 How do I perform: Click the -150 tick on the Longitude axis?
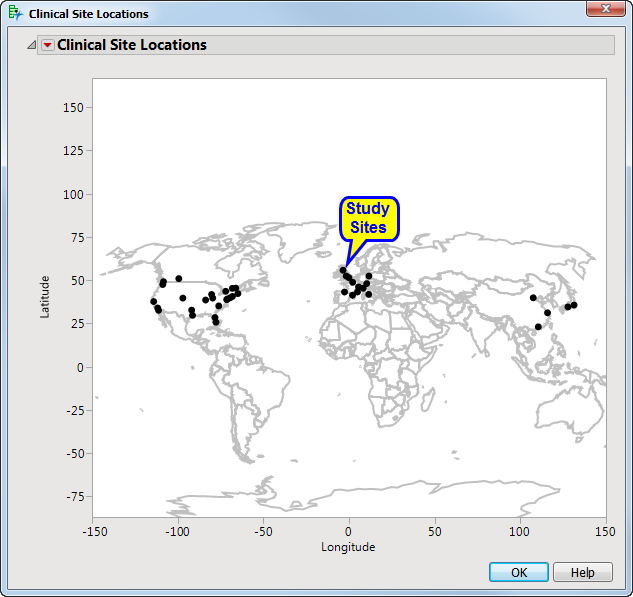93,530
